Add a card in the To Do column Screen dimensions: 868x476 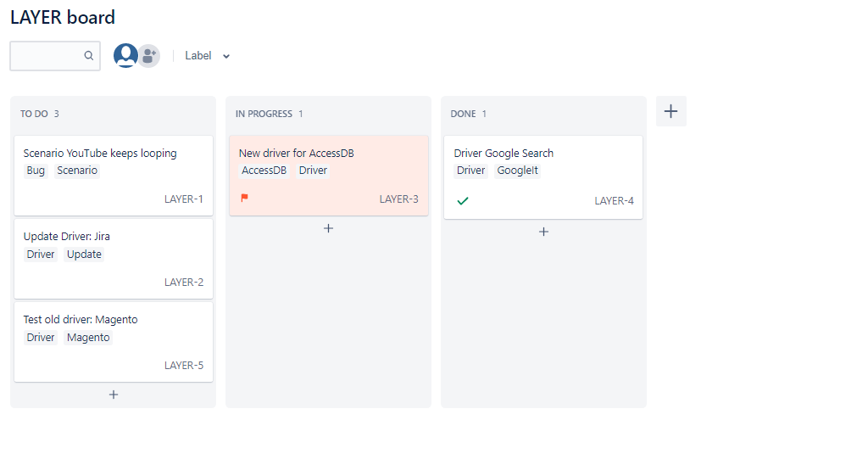pyautogui.click(x=114, y=395)
